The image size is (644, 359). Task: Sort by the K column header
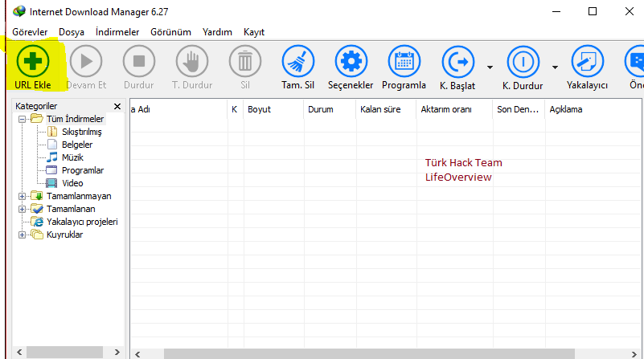point(236,109)
